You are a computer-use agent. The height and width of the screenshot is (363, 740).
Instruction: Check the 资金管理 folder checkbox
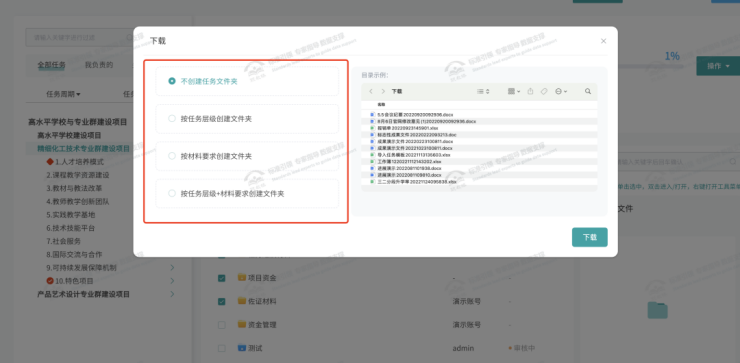click(x=221, y=325)
